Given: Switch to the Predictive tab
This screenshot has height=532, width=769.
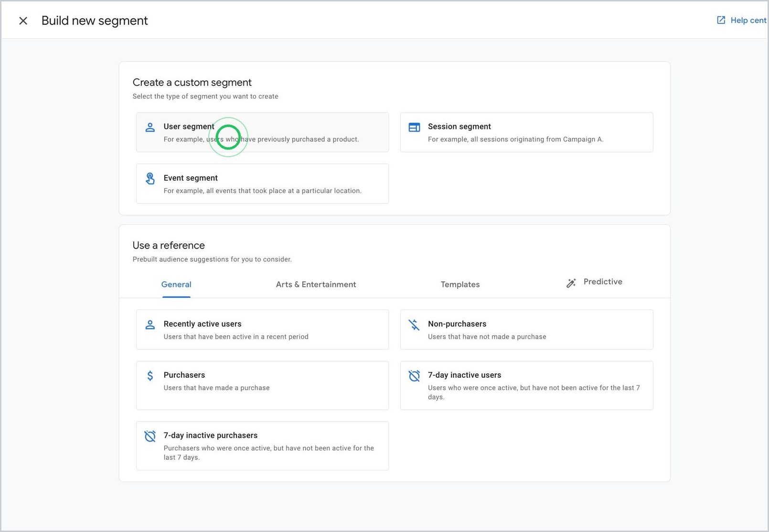Looking at the screenshot, I should (x=594, y=282).
